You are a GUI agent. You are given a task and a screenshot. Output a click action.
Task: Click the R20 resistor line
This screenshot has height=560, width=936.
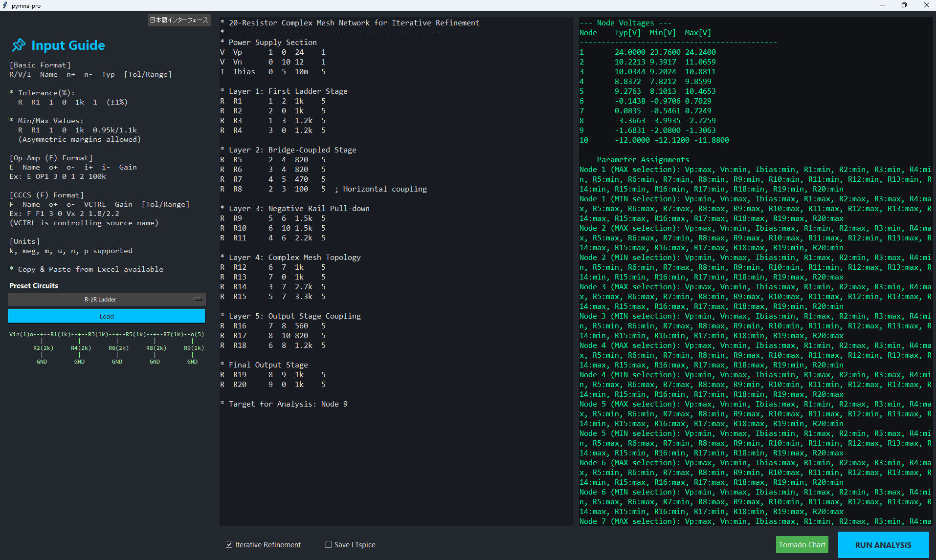273,385
